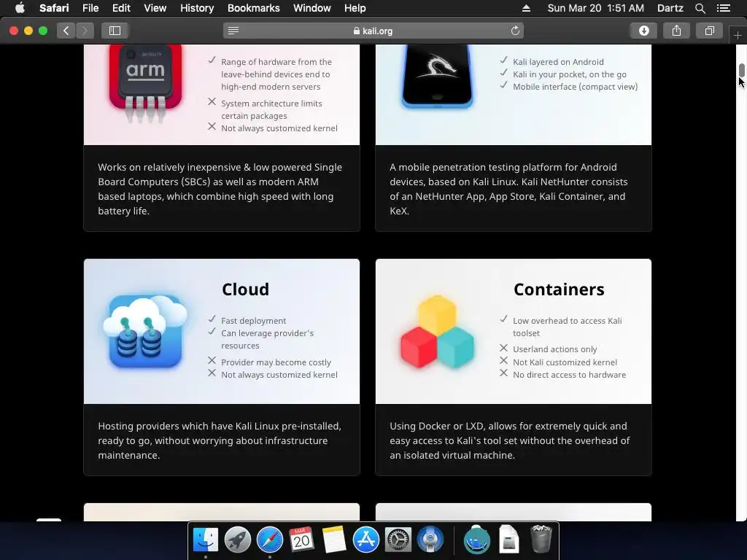Click the date and time in menu bar
The width and height of the screenshot is (747, 560).
(x=595, y=8)
